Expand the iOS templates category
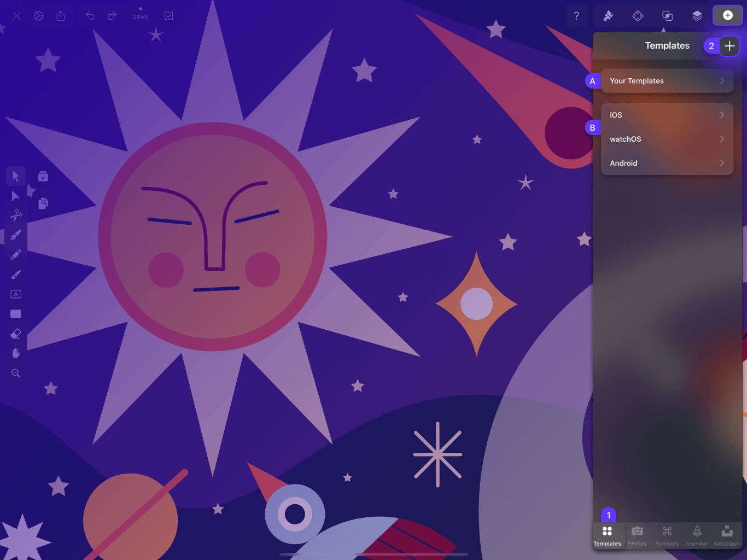The height and width of the screenshot is (560, 747). [667, 115]
